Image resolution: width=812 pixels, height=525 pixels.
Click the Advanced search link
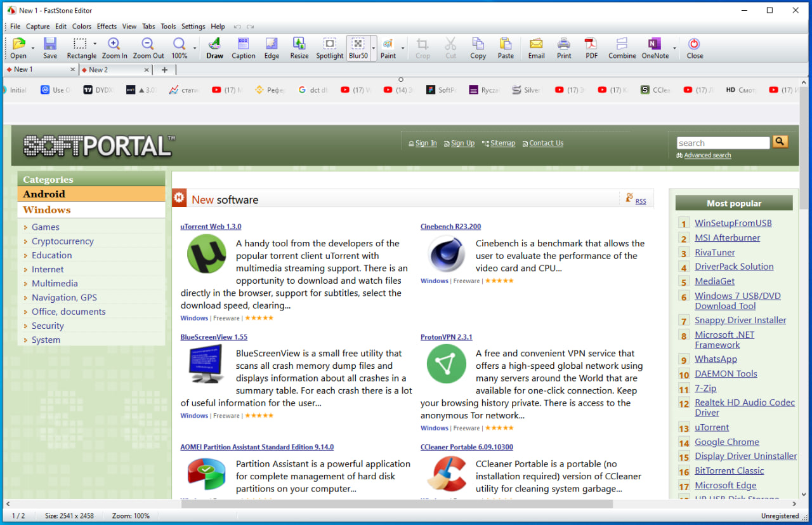[707, 156]
